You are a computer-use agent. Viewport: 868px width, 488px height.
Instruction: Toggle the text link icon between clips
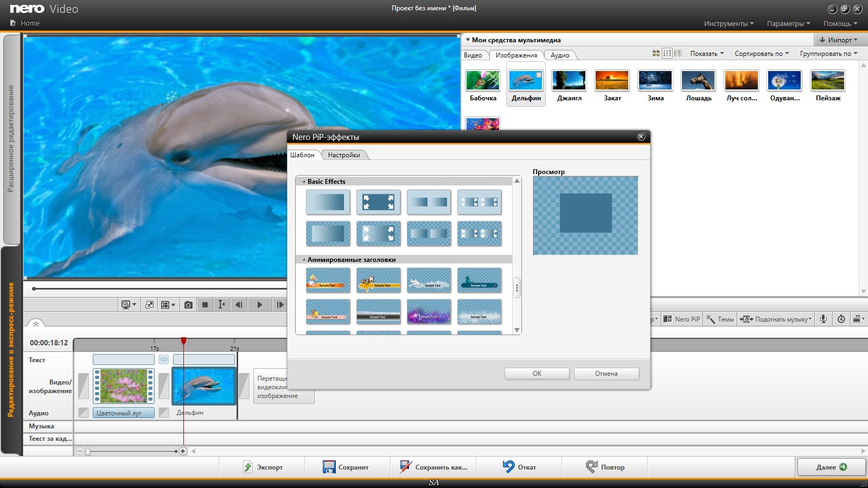(x=163, y=359)
